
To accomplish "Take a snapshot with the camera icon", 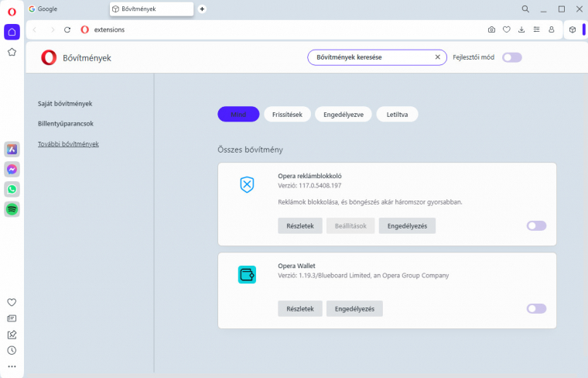I will (491, 29).
